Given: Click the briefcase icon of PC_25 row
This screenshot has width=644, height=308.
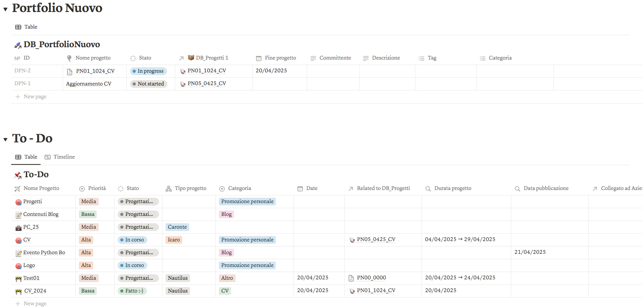Looking at the screenshot, I should (18, 228).
